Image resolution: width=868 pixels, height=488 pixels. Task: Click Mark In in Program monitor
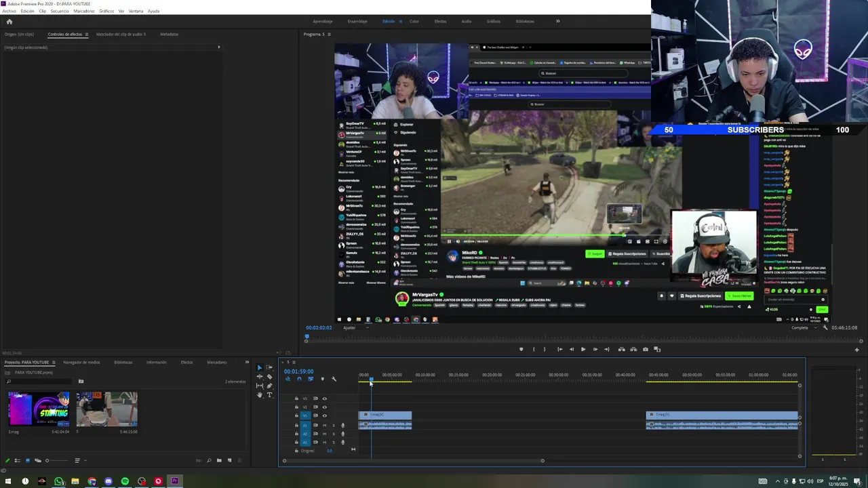[533, 349]
